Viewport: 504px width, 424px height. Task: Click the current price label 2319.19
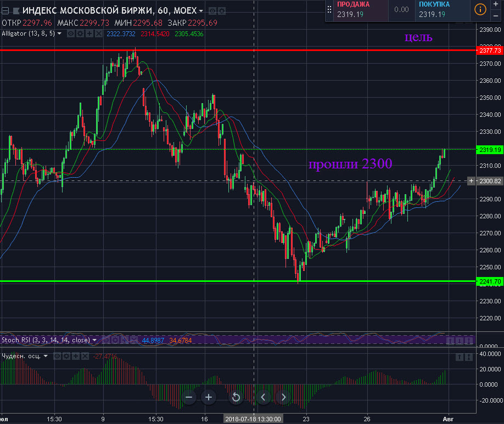(490, 150)
